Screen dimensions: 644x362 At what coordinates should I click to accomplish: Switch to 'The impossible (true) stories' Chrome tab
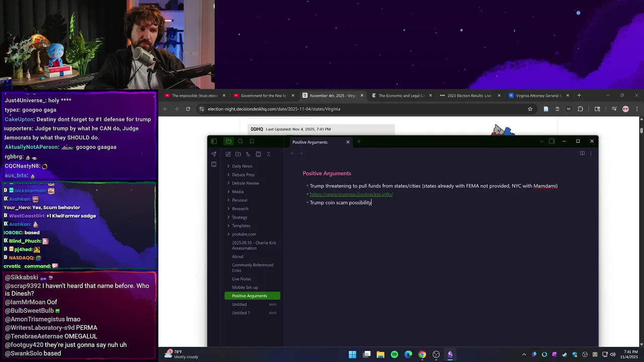point(195,96)
